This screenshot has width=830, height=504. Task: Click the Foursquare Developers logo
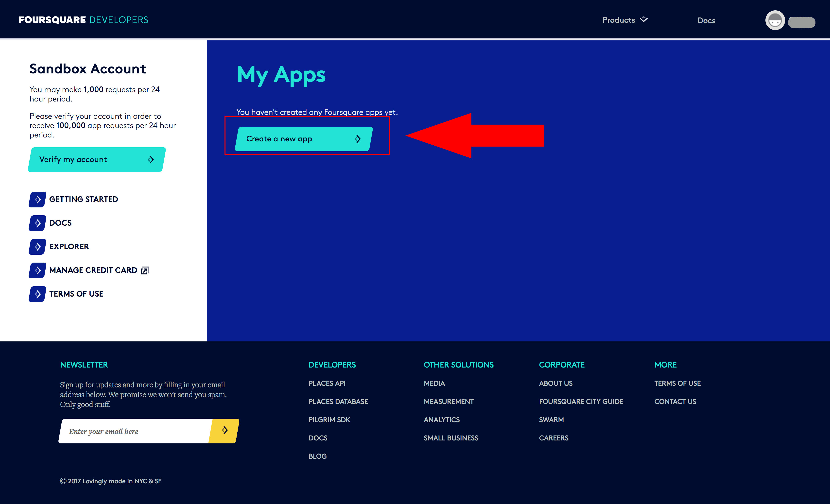click(83, 20)
